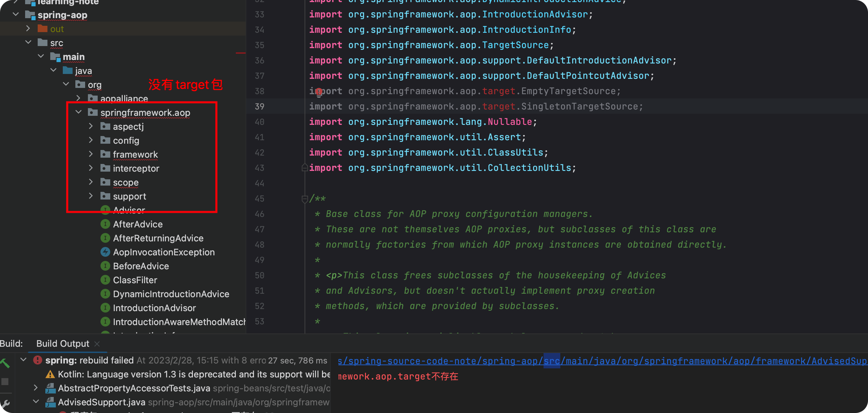The height and width of the screenshot is (413, 868).
Task: Collapse the java source folder chevron
Action: pos(53,70)
